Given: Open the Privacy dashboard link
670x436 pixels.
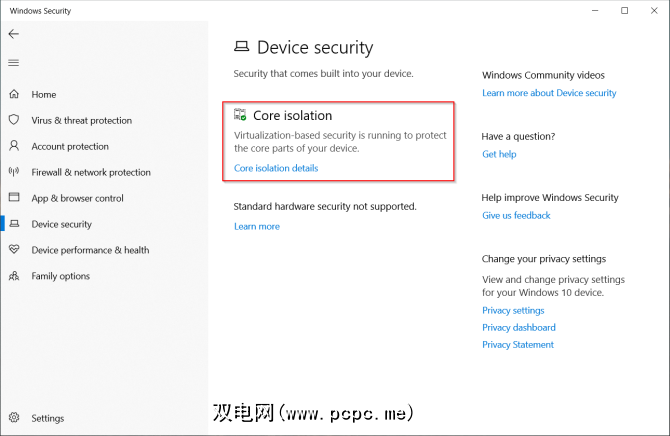Looking at the screenshot, I should click(x=519, y=327).
